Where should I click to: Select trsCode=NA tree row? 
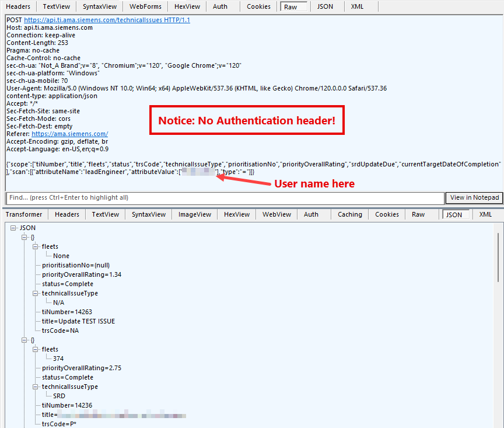coord(60,330)
